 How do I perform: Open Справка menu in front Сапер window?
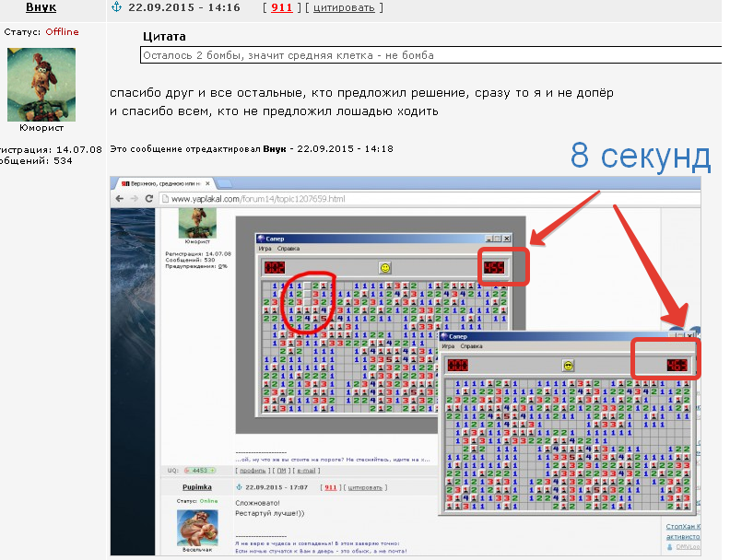[471, 346]
